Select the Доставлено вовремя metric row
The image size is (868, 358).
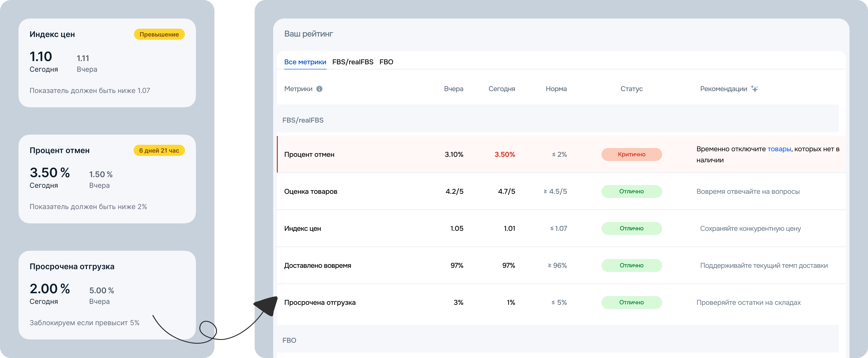pyautogui.click(x=318, y=266)
